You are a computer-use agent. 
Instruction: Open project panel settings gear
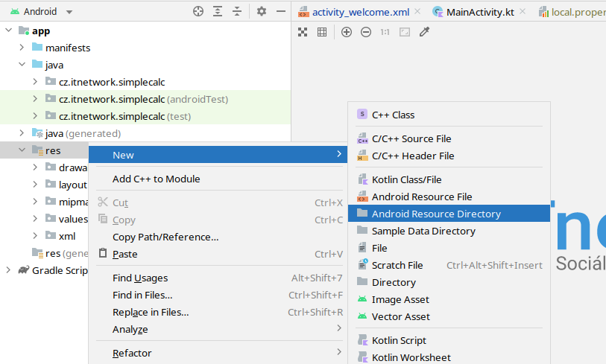tap(262, 11)
